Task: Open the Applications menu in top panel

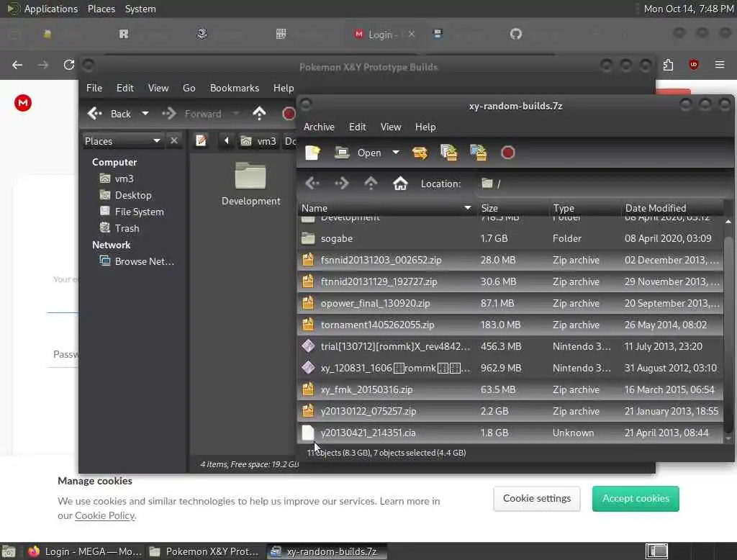Action: 42,9
